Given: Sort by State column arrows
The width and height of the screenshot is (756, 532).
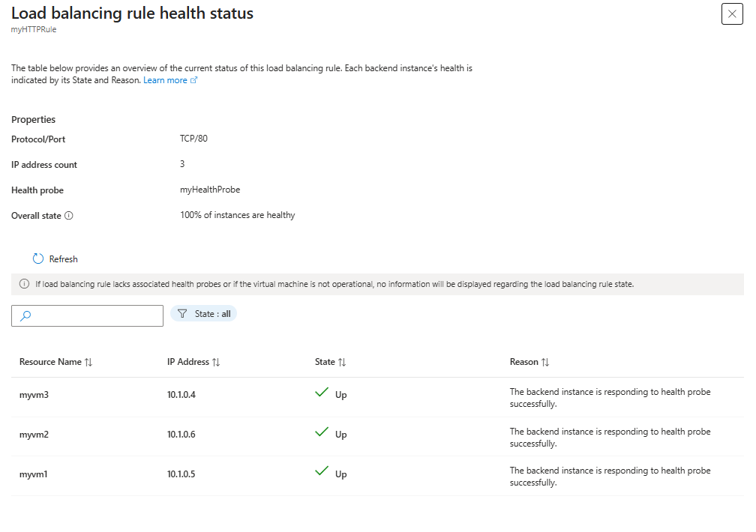Looking at the screenshot, I should click(x=342, y=362).
